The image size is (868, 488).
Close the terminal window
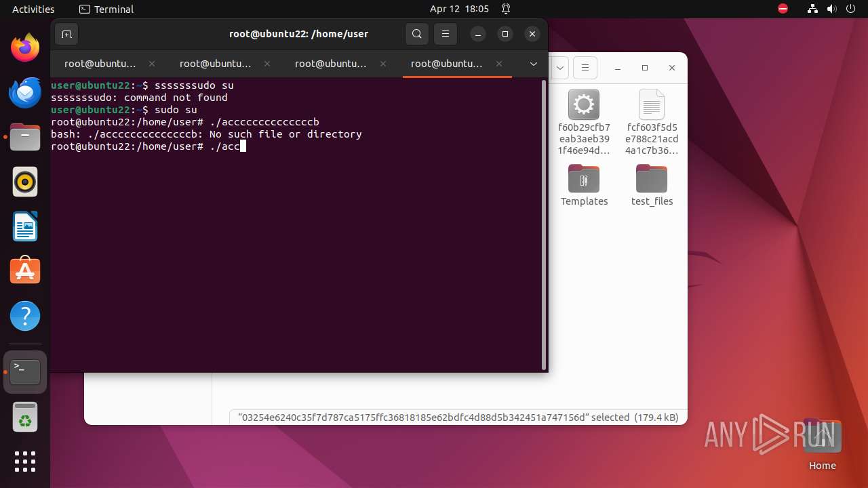click(532, 34)
